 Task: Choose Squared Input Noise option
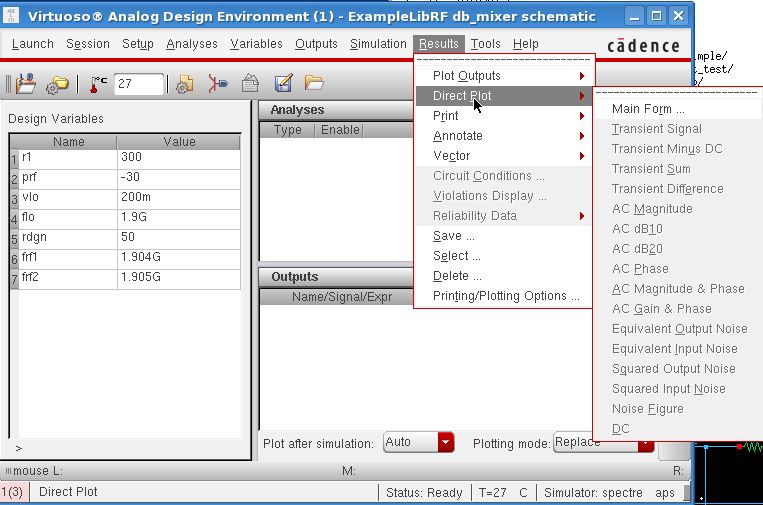(x=678, y=388)
